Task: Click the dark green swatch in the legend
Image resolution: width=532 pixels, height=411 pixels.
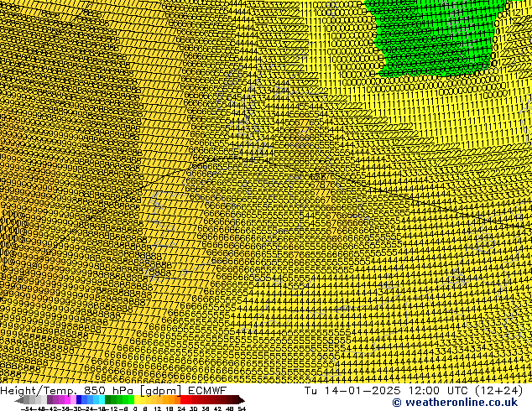Action: click(107, 399)
